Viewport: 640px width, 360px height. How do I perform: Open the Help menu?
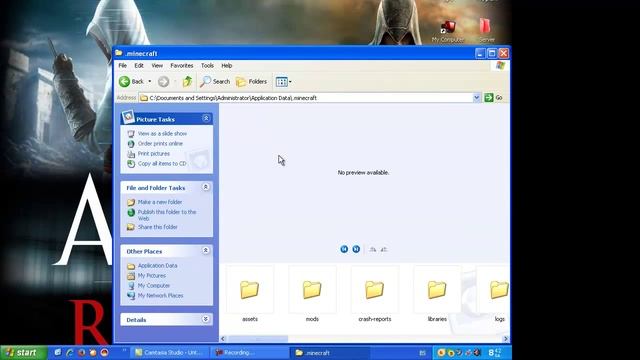[x=227, y=65]
